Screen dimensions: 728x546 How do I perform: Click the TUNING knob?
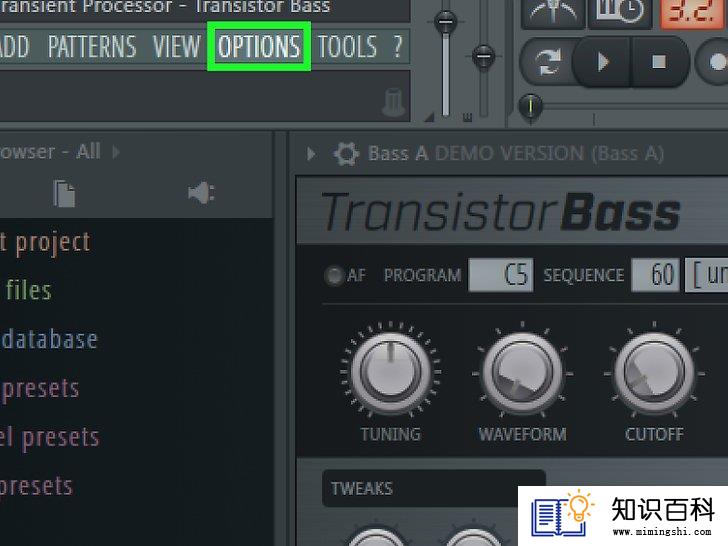[391, 371]
